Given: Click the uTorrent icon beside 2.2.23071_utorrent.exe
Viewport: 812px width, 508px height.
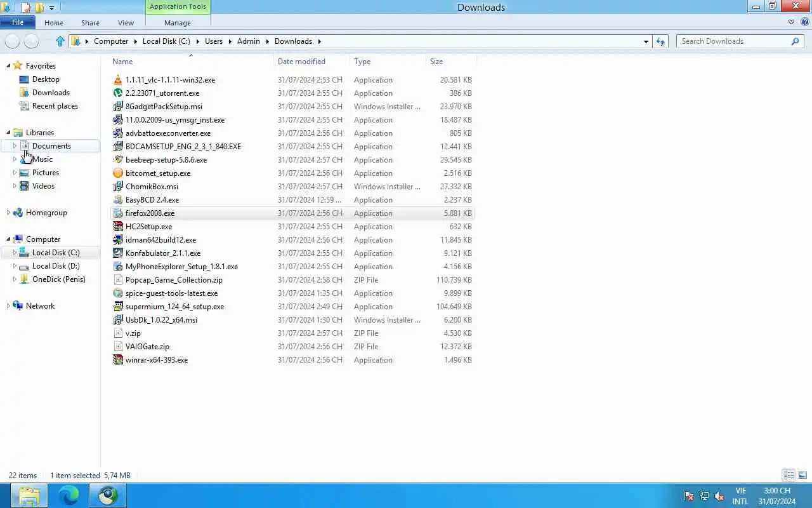Looking at the screenshot, I should point(117,93).
